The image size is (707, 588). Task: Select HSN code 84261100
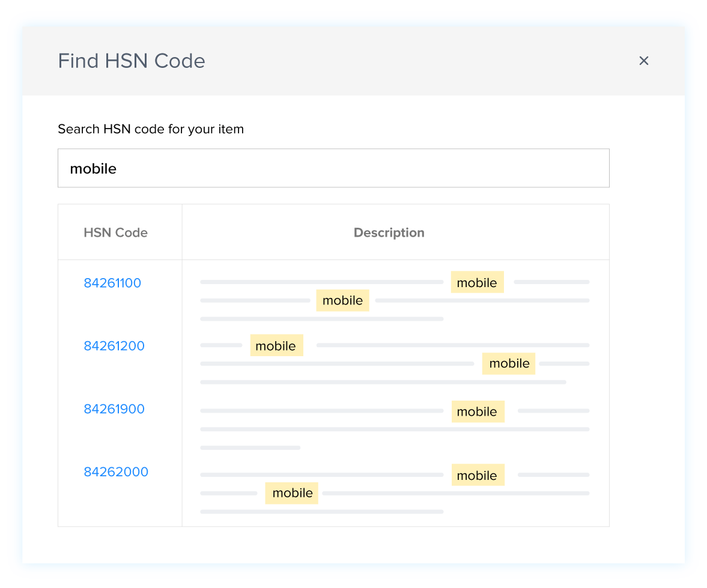(x=112, y=283)
